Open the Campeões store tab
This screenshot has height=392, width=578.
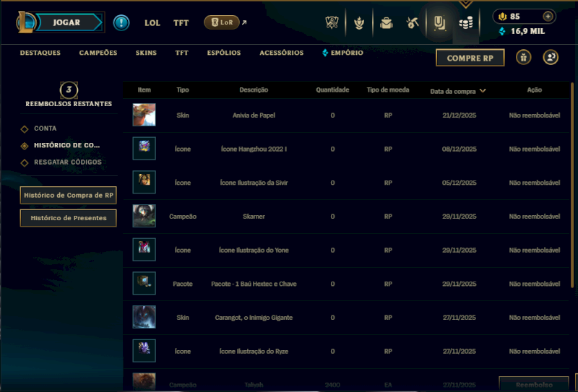[98, 53]
